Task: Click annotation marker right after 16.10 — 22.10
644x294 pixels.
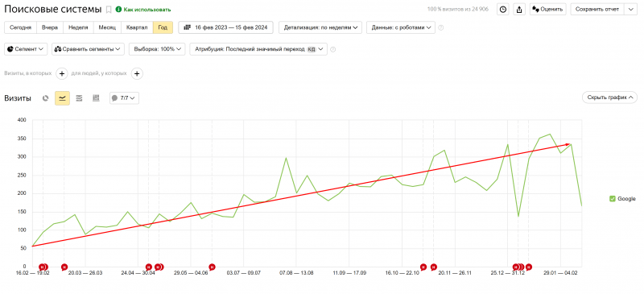Action: point(423,267)
